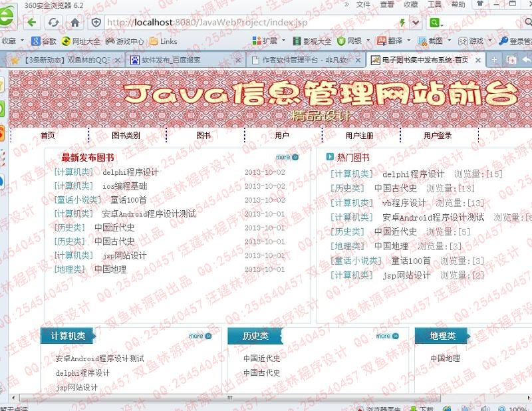Click the 截图 screenshot toolbar item
Image resolution: width=532 pixels, height=411 pixels.
point(430,41)
